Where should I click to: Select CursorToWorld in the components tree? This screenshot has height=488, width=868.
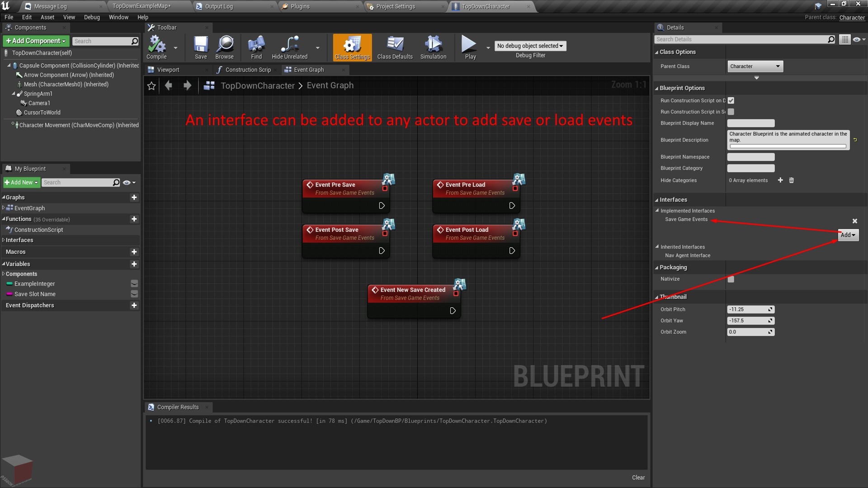pyautogui.click(x=42, y=113)
